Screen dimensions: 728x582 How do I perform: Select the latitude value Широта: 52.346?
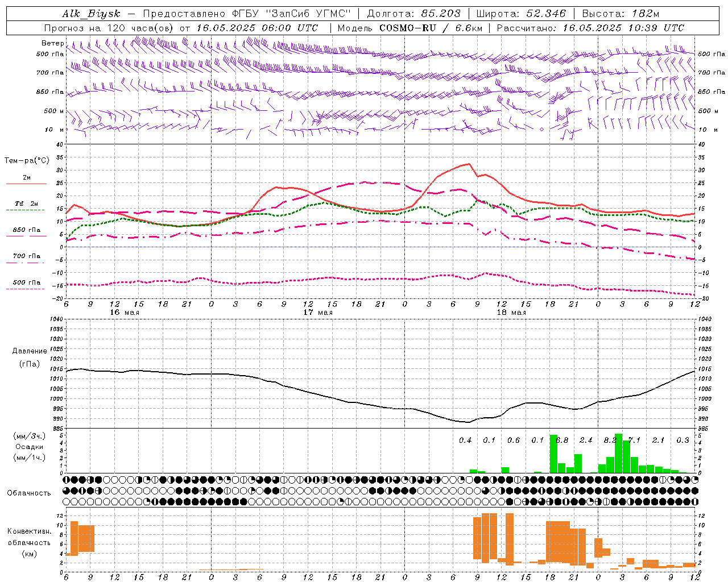522,14
